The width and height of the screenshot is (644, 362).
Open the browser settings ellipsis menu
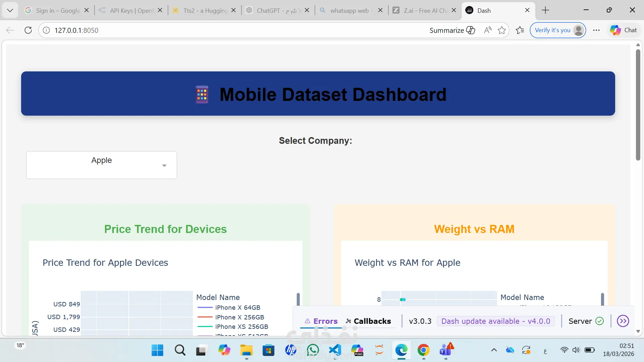[596, 30]
